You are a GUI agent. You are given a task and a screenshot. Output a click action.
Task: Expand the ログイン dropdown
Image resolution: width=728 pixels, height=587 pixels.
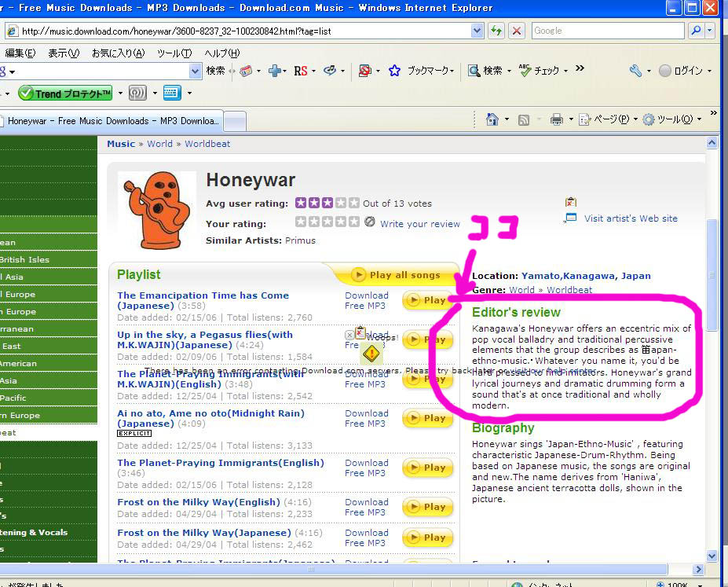709,71
